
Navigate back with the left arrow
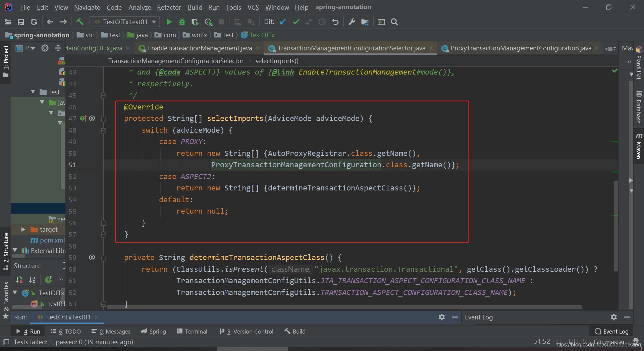(50, 22)
